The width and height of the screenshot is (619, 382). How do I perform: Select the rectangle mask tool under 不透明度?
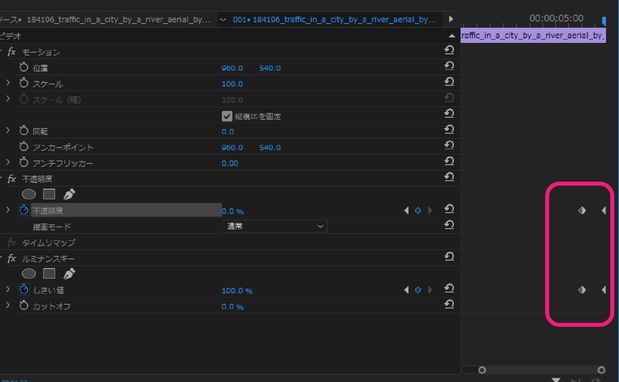click(49, 194)
